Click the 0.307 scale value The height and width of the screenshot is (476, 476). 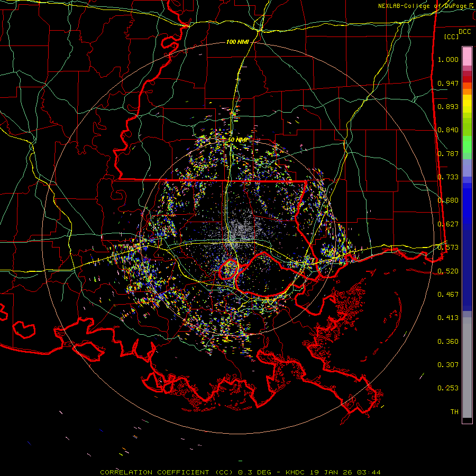coord(448,365)
